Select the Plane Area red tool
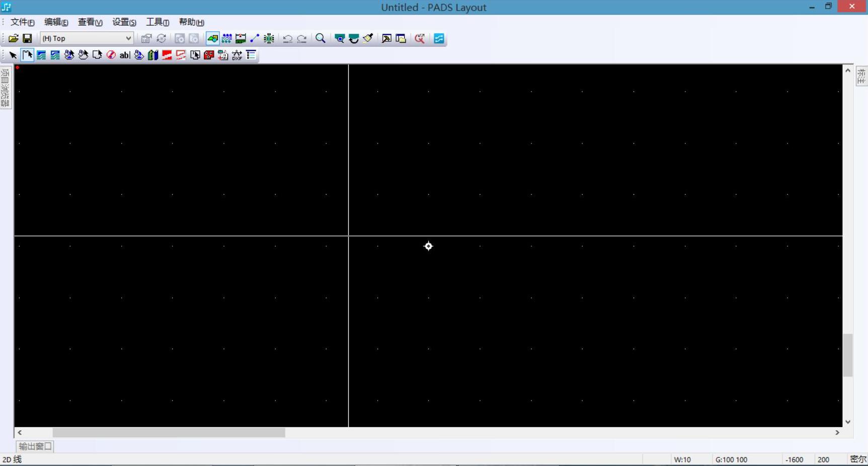This screenshot has height=466, width=868. tap(167, 55)
